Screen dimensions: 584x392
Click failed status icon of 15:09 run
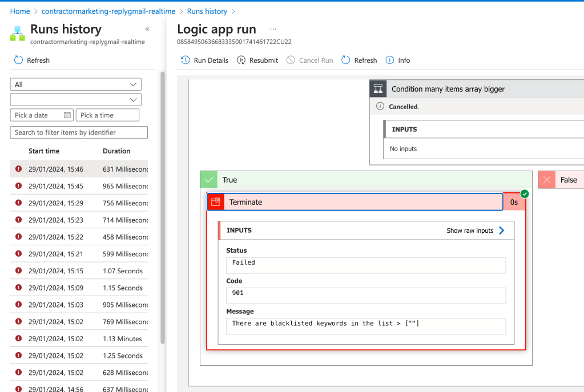click(x=18, y=288)
